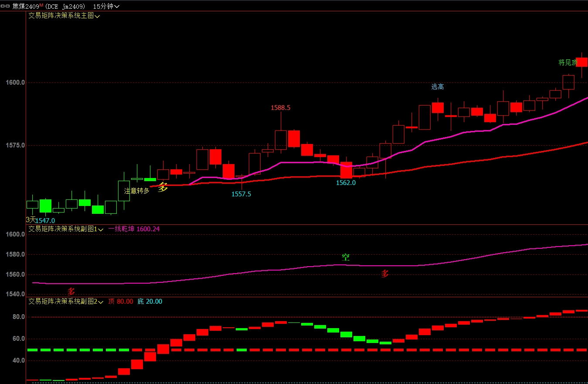Click the 底 20.00 indicator value
Image resolution: width=588 pixels, height=384 pixels.
click(150, 302)
